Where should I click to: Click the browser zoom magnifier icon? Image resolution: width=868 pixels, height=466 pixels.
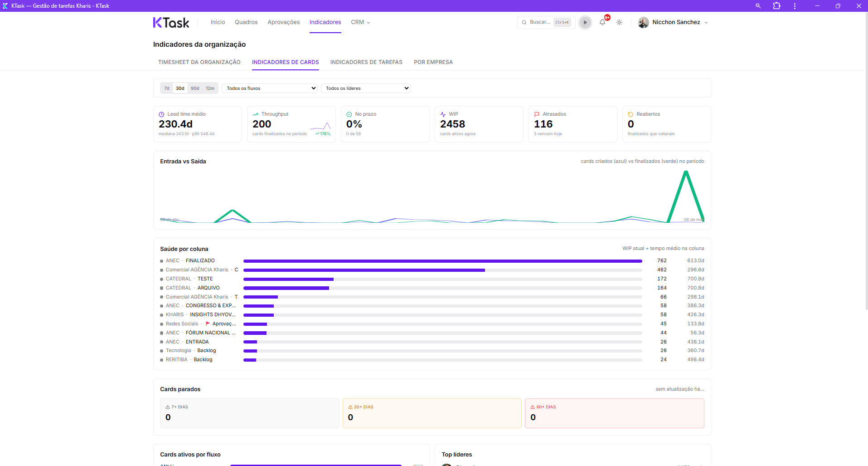(x=758, y=6)
